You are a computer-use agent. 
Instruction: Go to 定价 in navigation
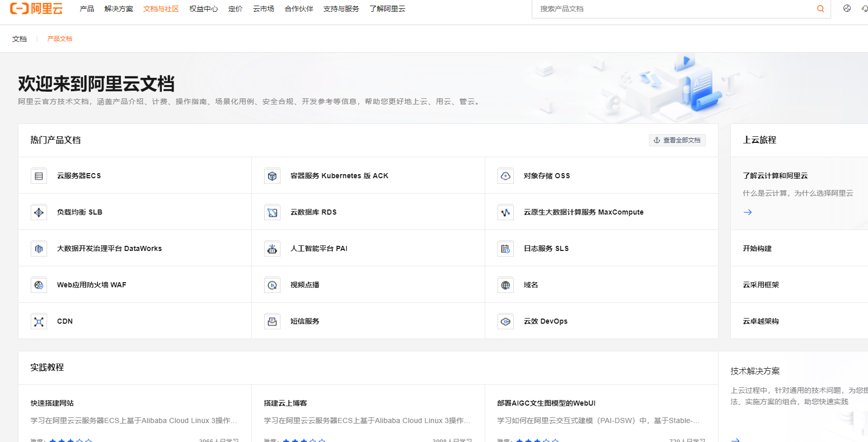235,9
